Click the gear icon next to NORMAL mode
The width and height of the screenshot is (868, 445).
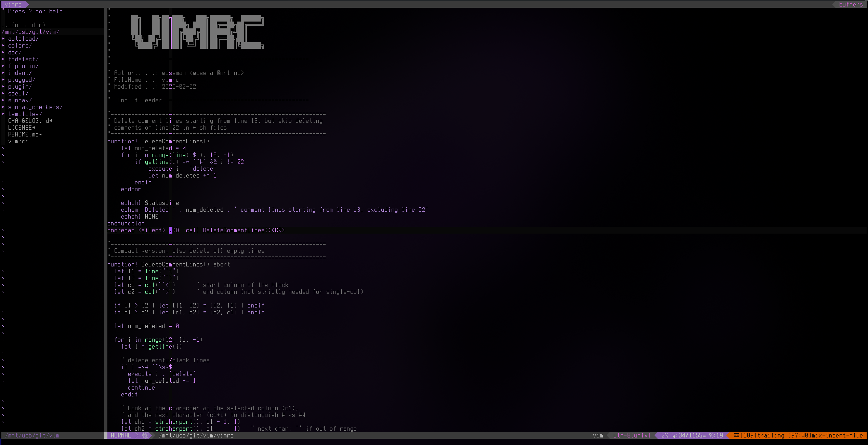146,435
